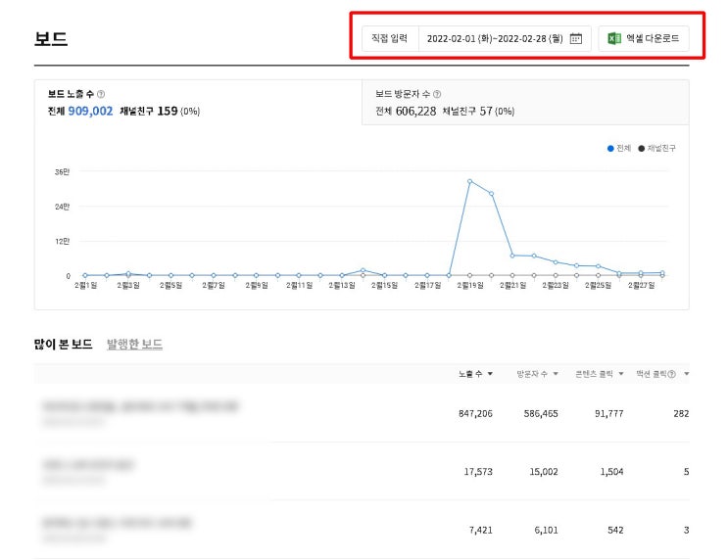Click the date range field 2022-02-01~2022-02-28
Image resolution: width=728 pixels, height=560 pixels.
pos(505,38)
